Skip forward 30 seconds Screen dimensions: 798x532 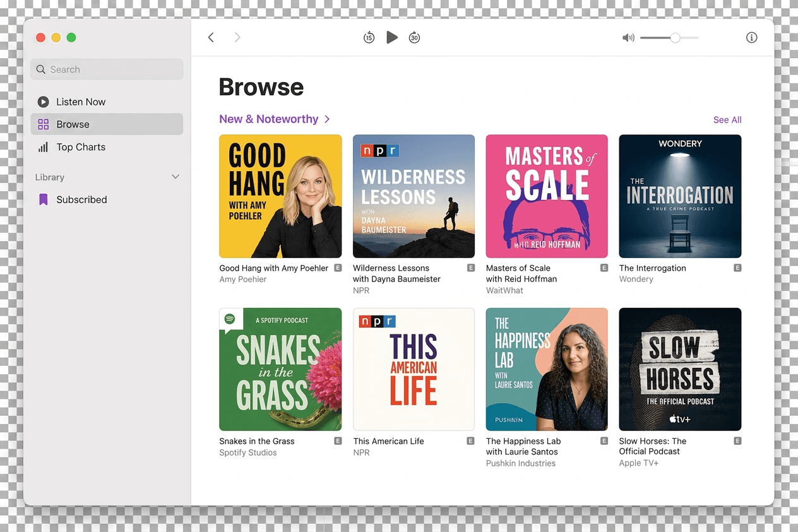[414, 37]
